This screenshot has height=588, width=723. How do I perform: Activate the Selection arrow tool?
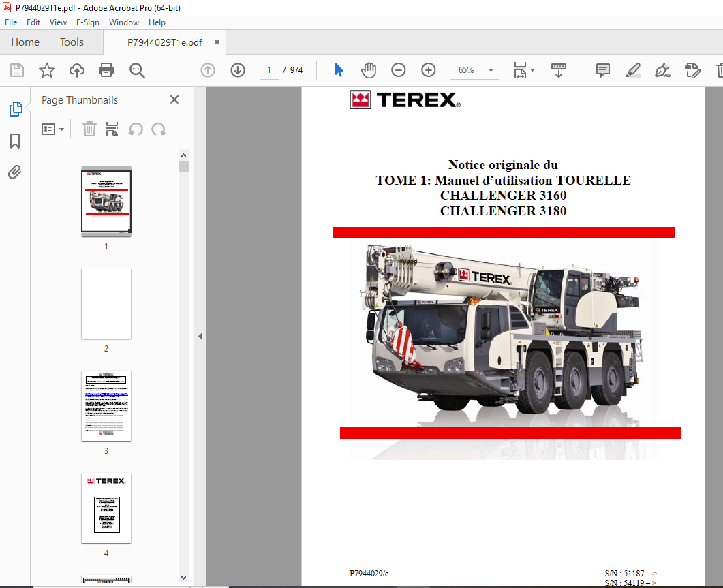(339, 70)
